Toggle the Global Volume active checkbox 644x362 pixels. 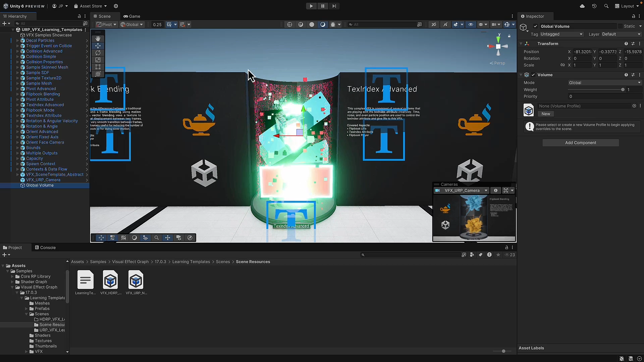536,26
